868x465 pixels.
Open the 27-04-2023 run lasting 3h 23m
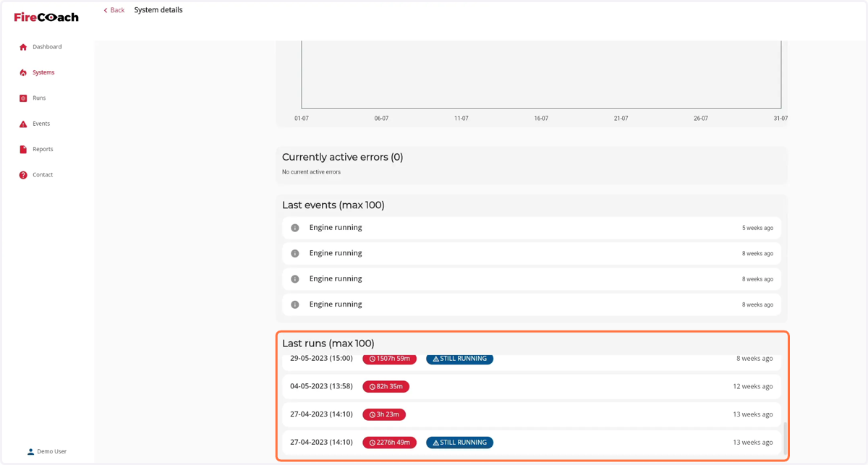(x=532, y=414)
